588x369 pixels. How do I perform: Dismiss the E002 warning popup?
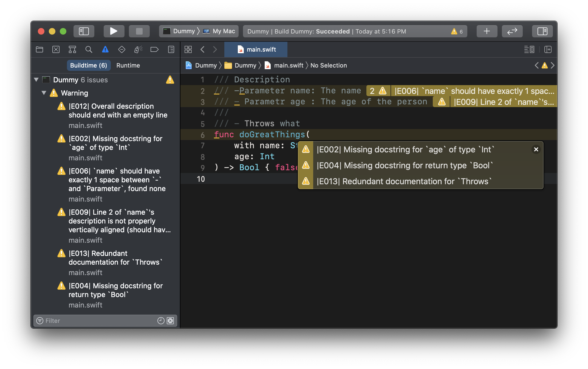point(535,149)
